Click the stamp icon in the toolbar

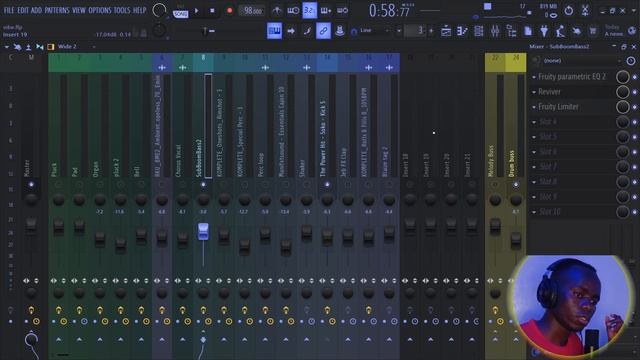[340, 31]
